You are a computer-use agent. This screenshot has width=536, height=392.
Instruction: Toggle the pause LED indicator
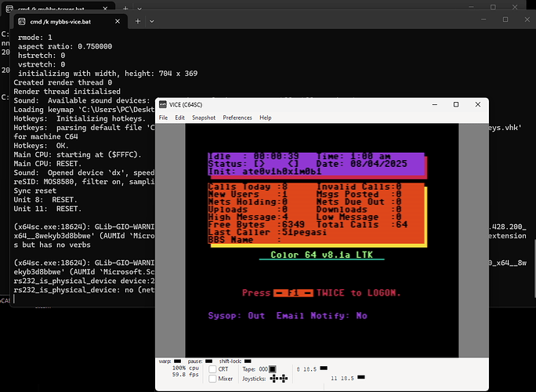click(x=208, y=361)
